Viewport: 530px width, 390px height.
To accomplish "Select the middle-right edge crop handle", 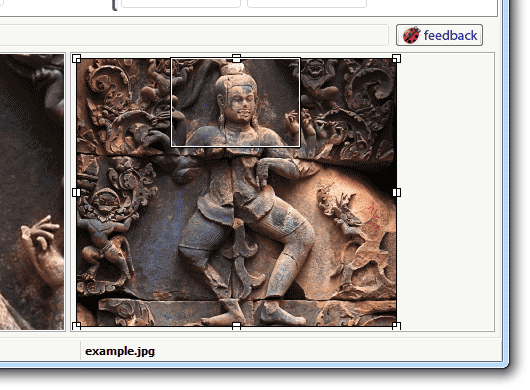I will click(x=396, y=192).
